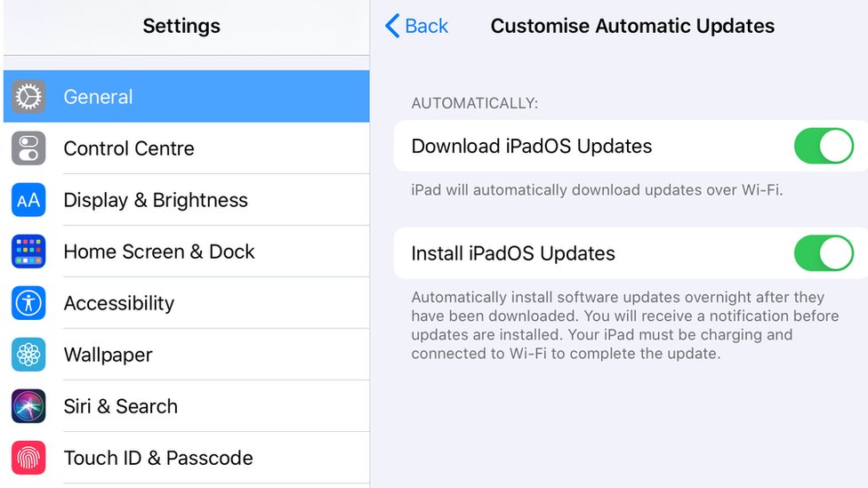Choose the Wallpaper settings entry
Screen dimensions: 868x488
coord(187,355)
